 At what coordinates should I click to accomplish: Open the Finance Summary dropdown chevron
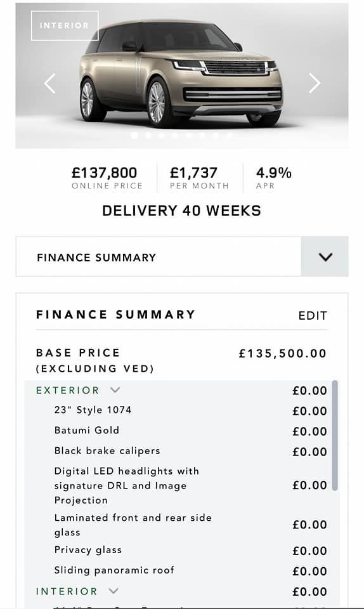click(x=325, y=257)
